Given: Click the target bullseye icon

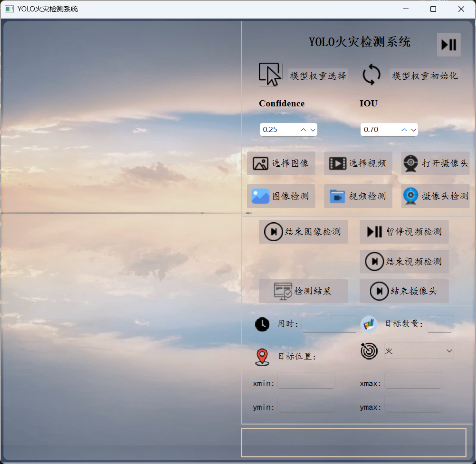Looking at the screenshot, I should coord(369,351).
